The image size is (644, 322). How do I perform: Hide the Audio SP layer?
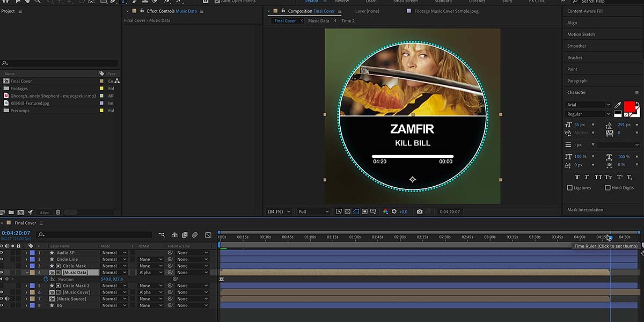click(3, 253)
